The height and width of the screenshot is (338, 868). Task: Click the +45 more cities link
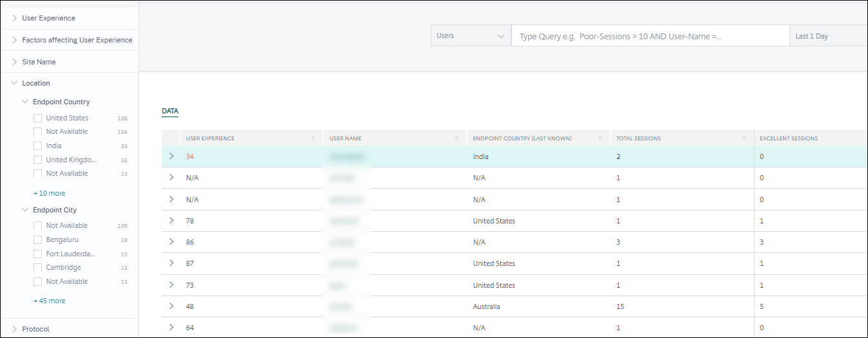pyautogui.click(x=49, y=301)
